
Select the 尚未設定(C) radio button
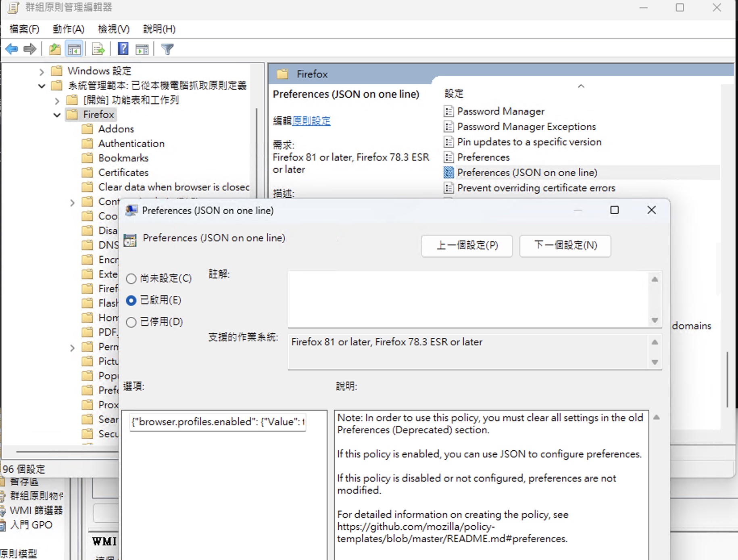(131, 278)
